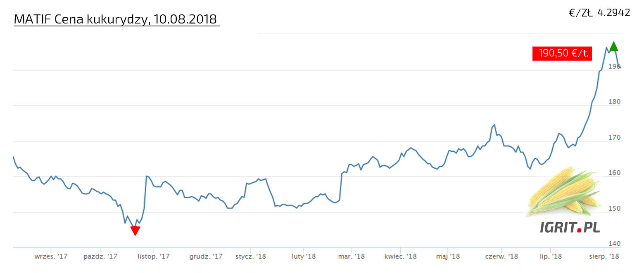Click the red 190,50 €/t. price label
Image resolution: width=644 pixels, height=273 pixels.
point(561,53)
